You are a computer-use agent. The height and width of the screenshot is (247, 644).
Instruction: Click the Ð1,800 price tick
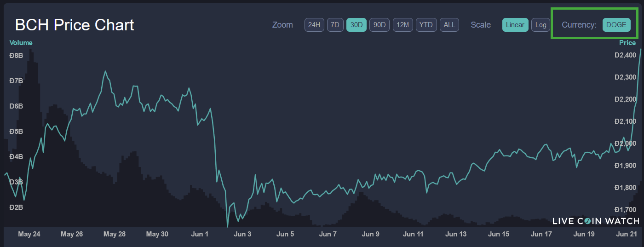coord(625,188)
